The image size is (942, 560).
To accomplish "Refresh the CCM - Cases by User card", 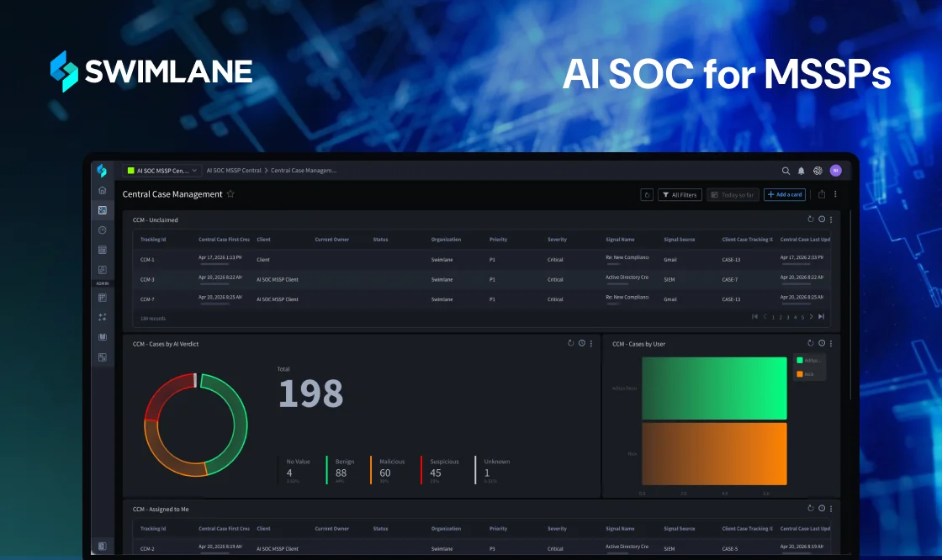I will (x=811, y=343).
